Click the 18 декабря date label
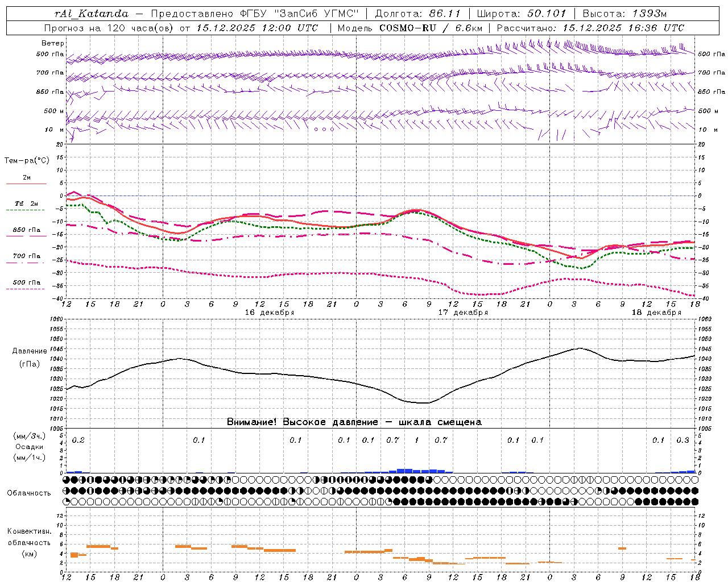 [656, 313]
